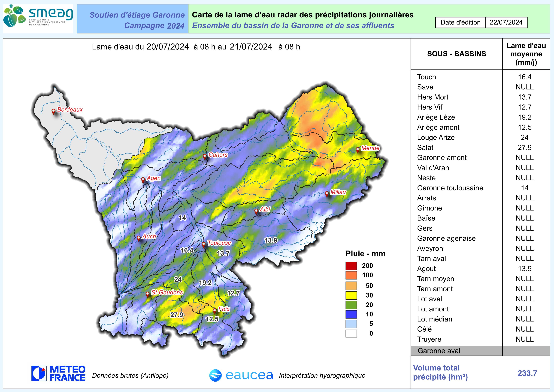554x392 pixels.
Task: Click the Météo France logo
Action: (x=58, y=373)
